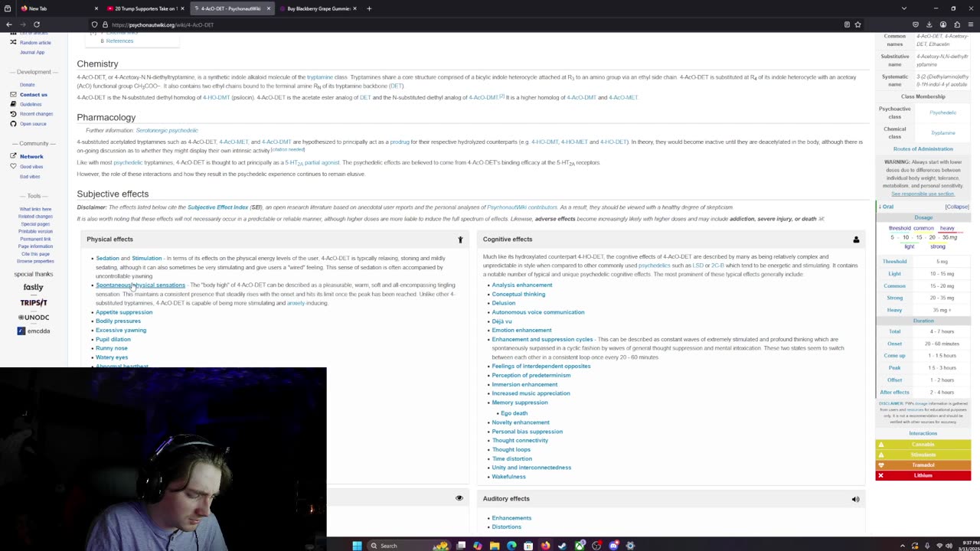
Task: Close the New Tab browser tab
Action: pyautogui.click(x=96, y=8)
